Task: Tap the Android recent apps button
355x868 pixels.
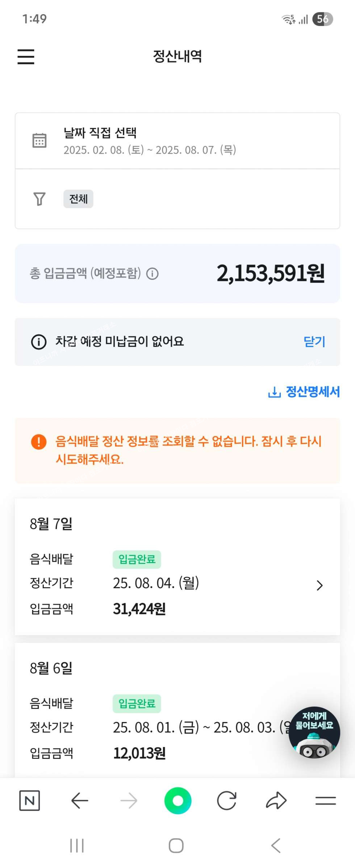Action: (x=77, y=846)
